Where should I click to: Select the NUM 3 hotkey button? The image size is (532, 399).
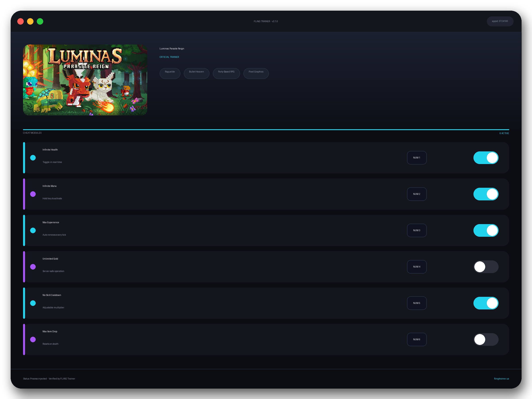pos(417,230)
